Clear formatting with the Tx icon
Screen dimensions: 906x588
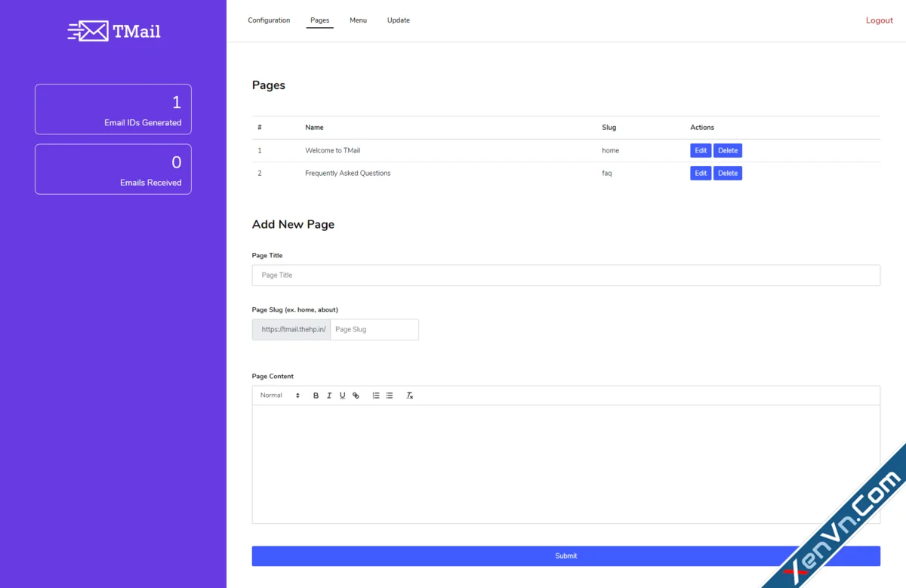pos(410,396)
